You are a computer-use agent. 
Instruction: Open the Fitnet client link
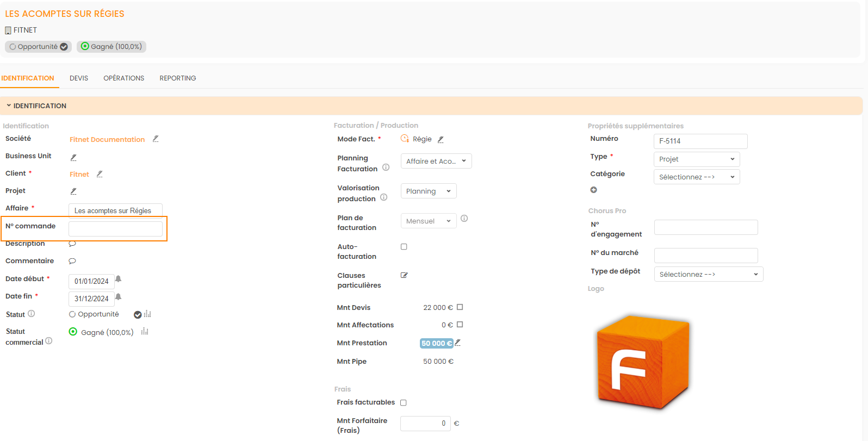79,175
